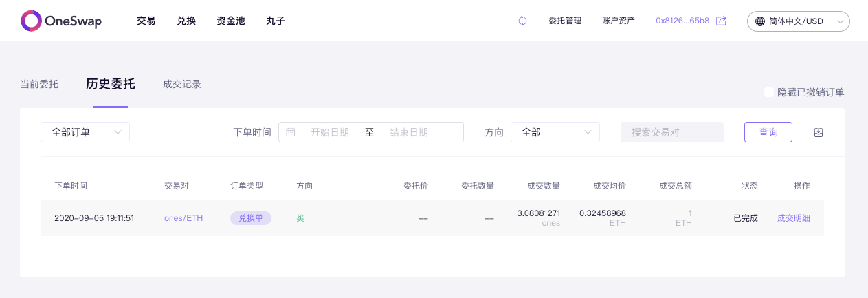This screenshot has width=868, height=298.
Task: Open the wallet address external link icon
Action: coord(722,21)
